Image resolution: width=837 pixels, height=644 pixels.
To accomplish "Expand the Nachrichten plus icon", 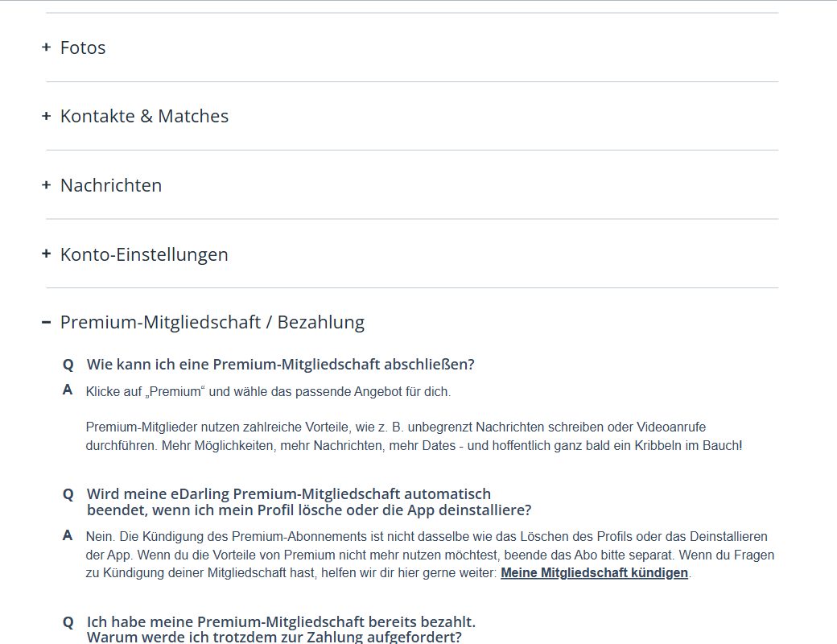I will 47,185.
